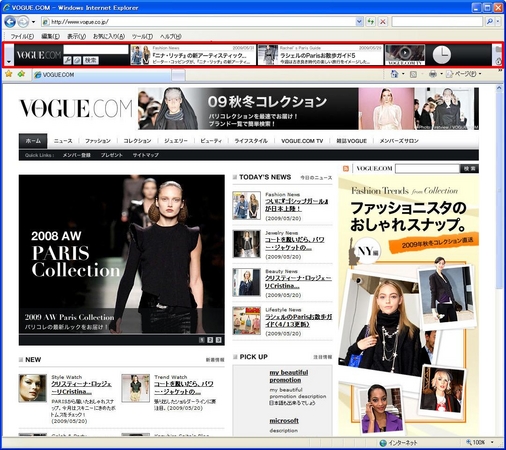Click the IE search box in the top right

[437, 22]
